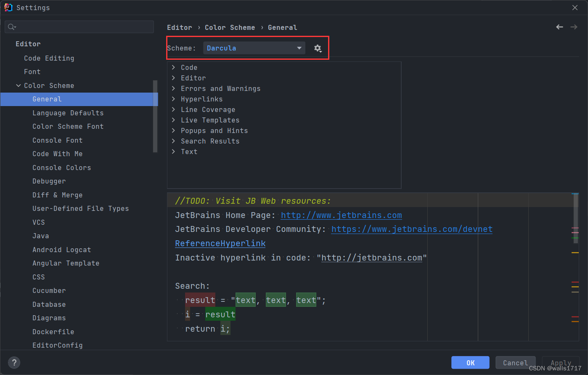The width and height of the screenshot is (588, 375).
Task: Click the jetbrains.com/devnet preview link
Action: pyautogui.click(x=412, y=229)
